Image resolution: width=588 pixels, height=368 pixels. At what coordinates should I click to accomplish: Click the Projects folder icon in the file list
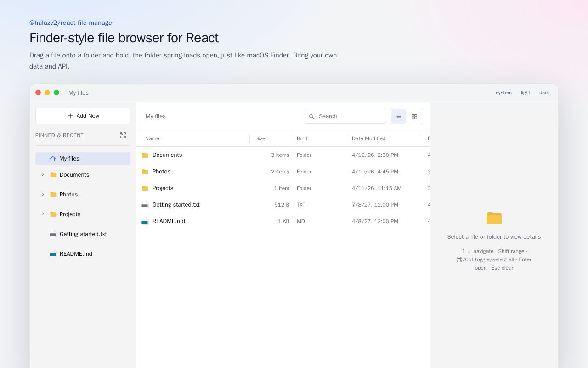click(145, 188)
